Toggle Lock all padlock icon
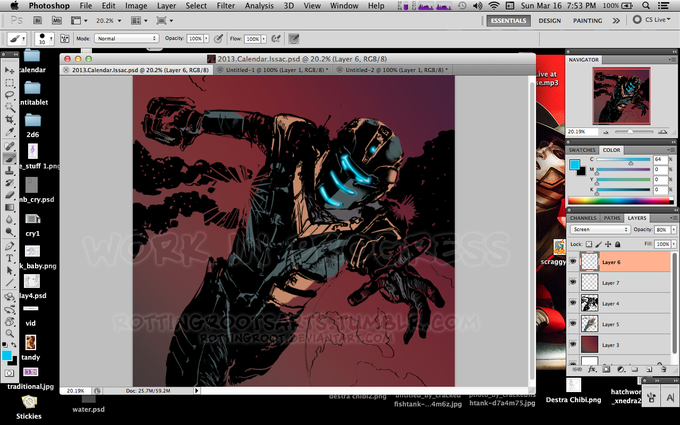This screenshot has height=425, width=680. tap(618, 244)
